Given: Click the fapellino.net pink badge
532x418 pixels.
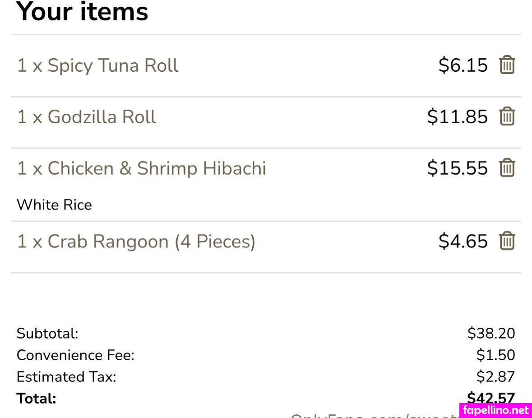Looking at the screenshot, I should click(x=495, y=410).
